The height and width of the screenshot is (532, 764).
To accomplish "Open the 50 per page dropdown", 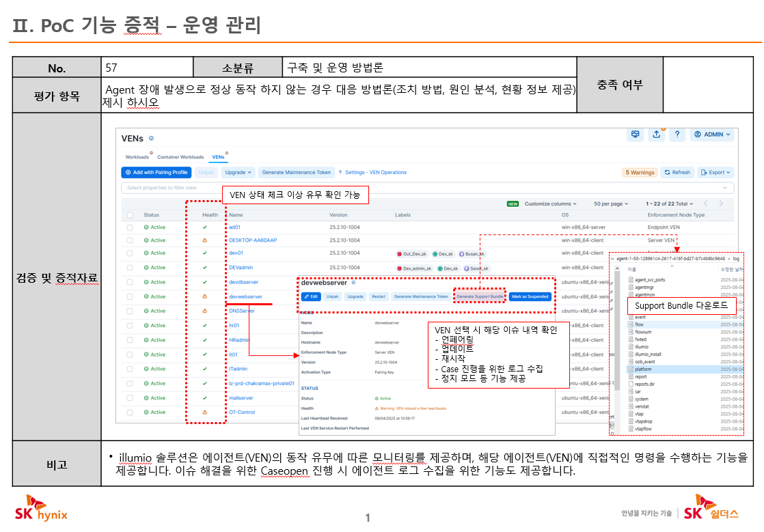I will click(x=611, y=204).
